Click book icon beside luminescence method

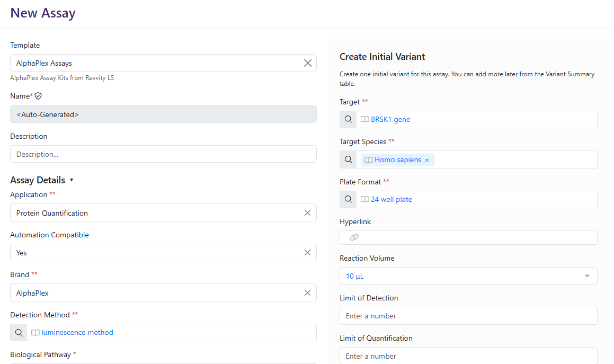click(x=35, y=333)
